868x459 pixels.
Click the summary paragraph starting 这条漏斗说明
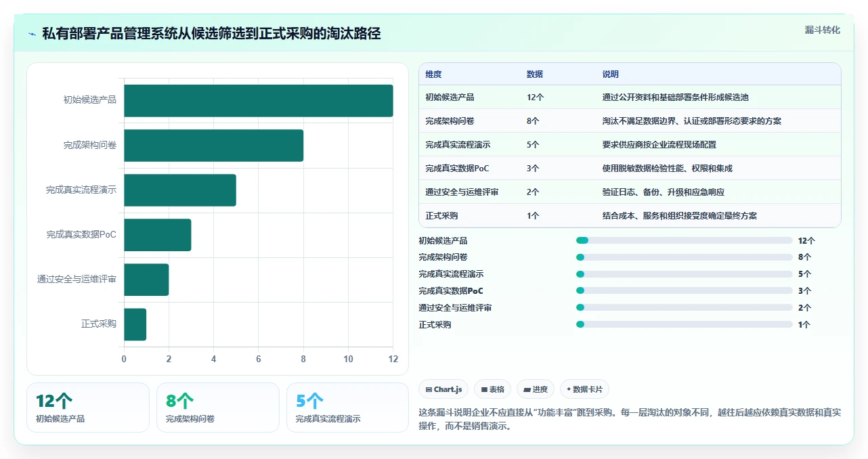click(630, 419)
